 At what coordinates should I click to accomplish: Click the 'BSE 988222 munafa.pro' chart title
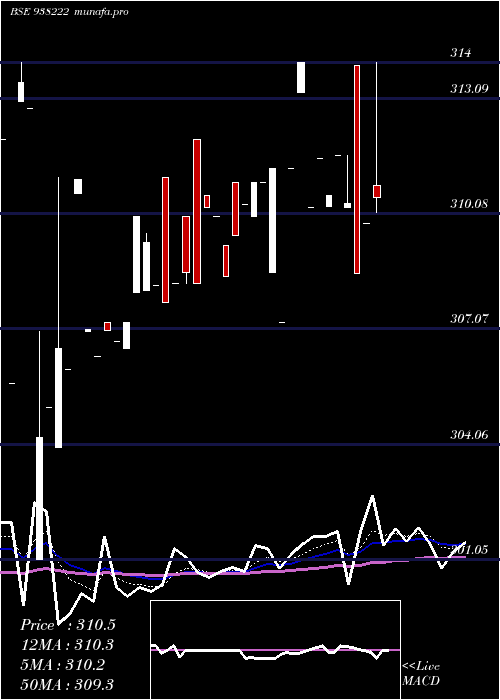[x=69, y=12]
